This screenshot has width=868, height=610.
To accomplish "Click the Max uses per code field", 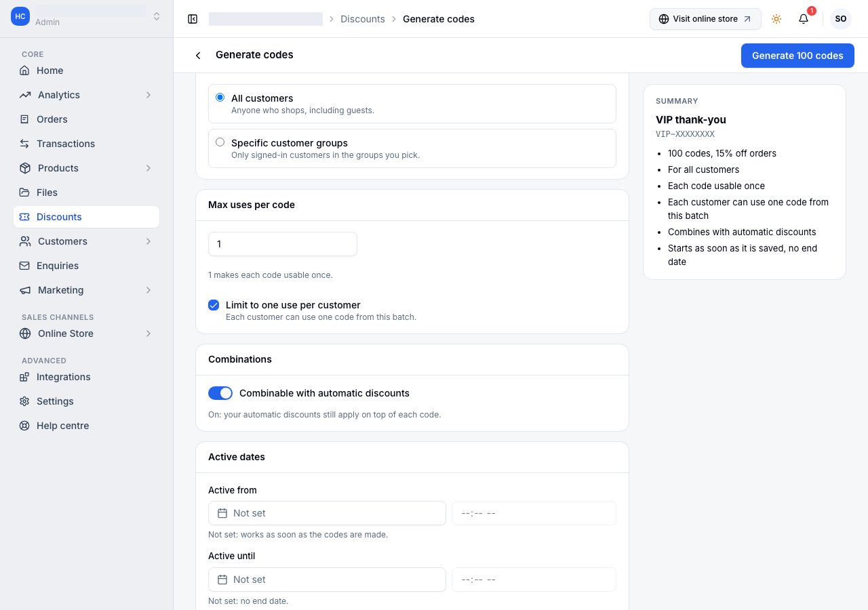I will [x=283, y=244].
